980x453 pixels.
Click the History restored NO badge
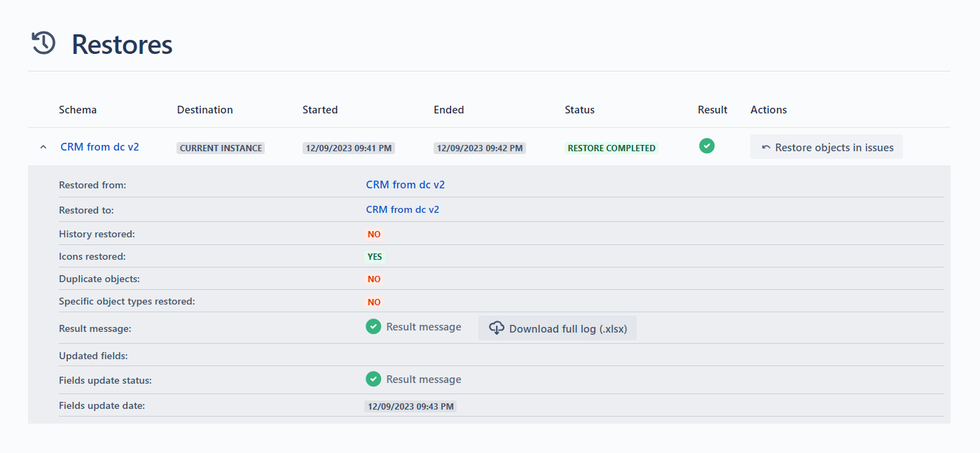point(374,235)
